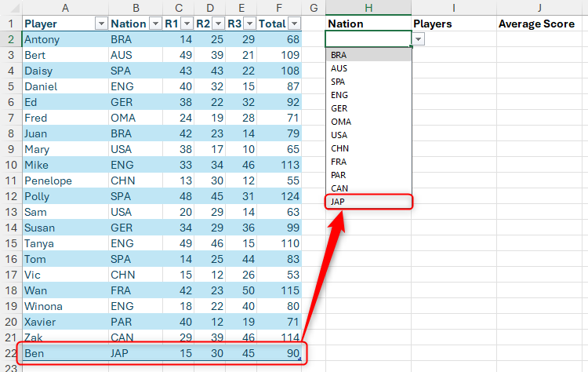Image resolution: width=588 pixels, height=372 pixels.
Task: Click row 22 header number
Action: [10, 354]
